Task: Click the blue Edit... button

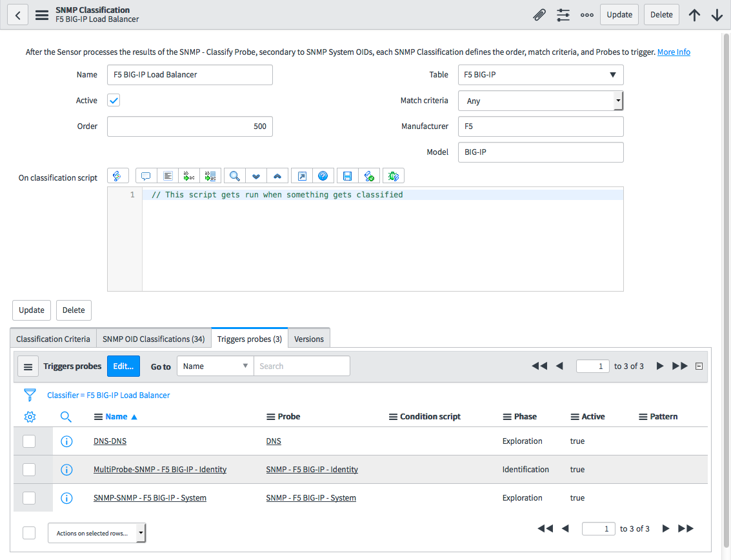Action: tap(123, 366)
